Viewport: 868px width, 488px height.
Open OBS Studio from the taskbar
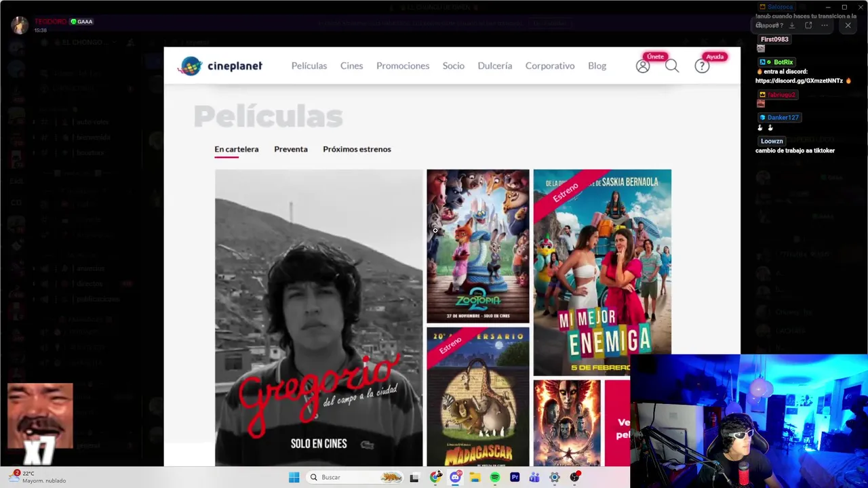click(575, 477)
